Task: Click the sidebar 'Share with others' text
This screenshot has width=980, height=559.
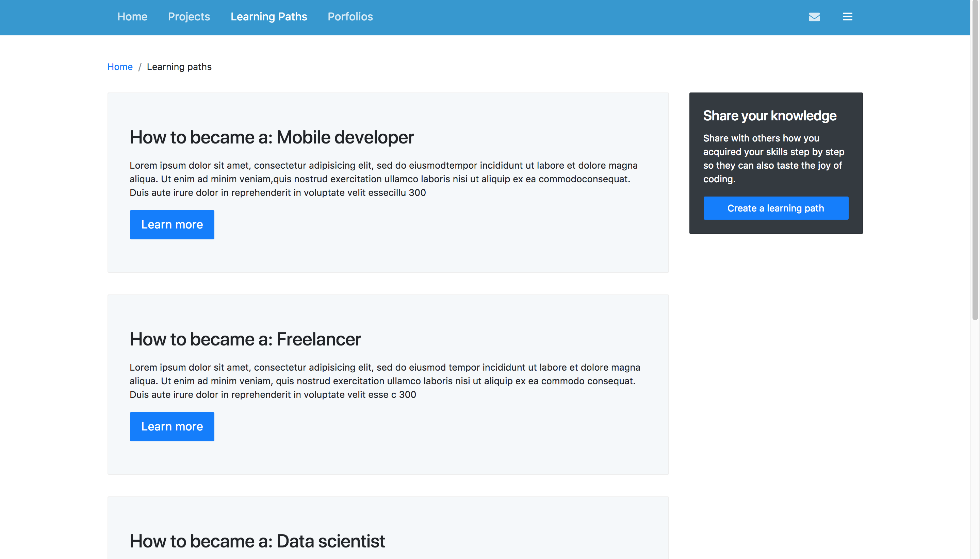Action: tap(773, 158)
